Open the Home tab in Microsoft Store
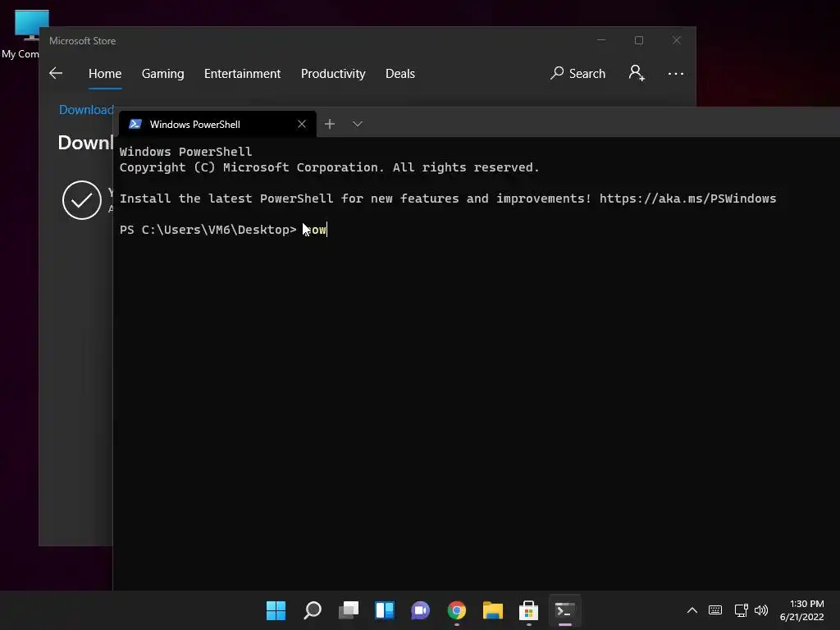840x630 pixels. coord(105,73)
